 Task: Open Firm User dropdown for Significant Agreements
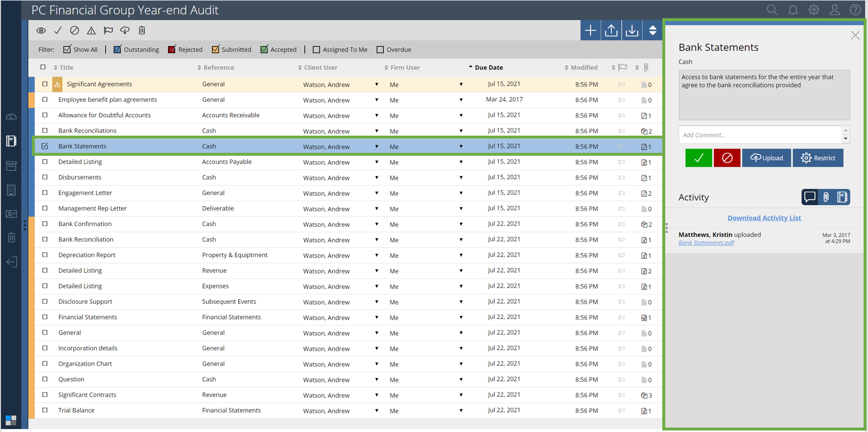point(461,85)
